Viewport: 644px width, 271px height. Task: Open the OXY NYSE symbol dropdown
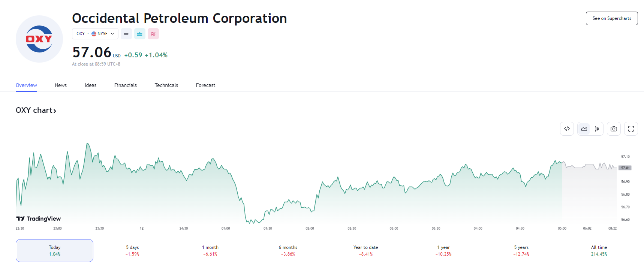pyautogui.click(x=95, y=34)
